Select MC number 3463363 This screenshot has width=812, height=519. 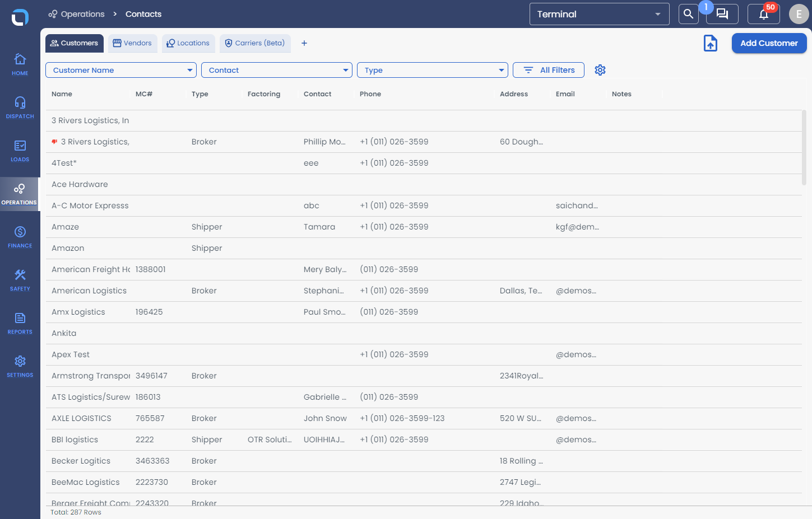pyautogui.click(x=152, y=461)
